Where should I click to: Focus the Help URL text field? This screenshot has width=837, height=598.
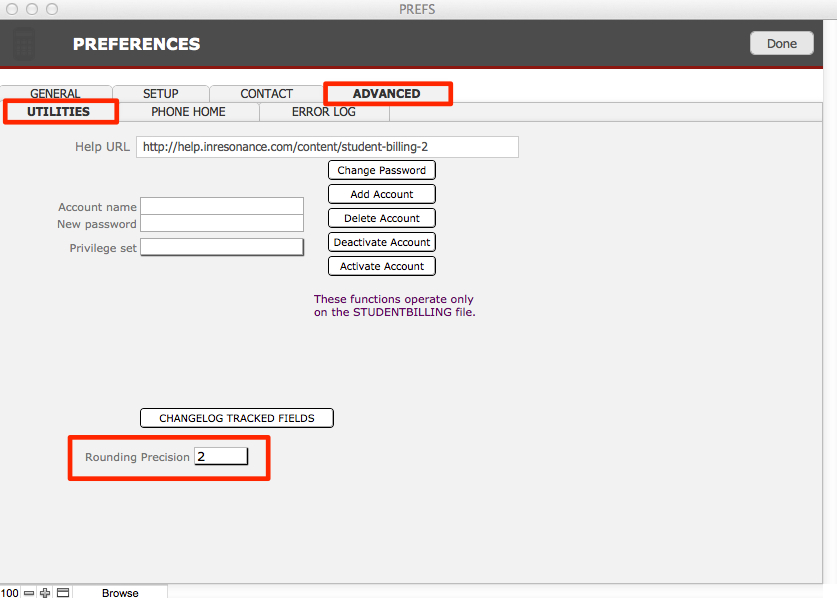[327, 147]
